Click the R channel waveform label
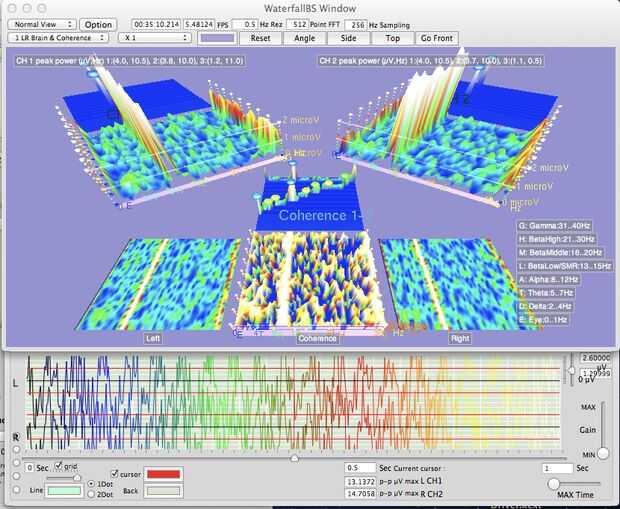620x509 pixels. coord(16,437)
